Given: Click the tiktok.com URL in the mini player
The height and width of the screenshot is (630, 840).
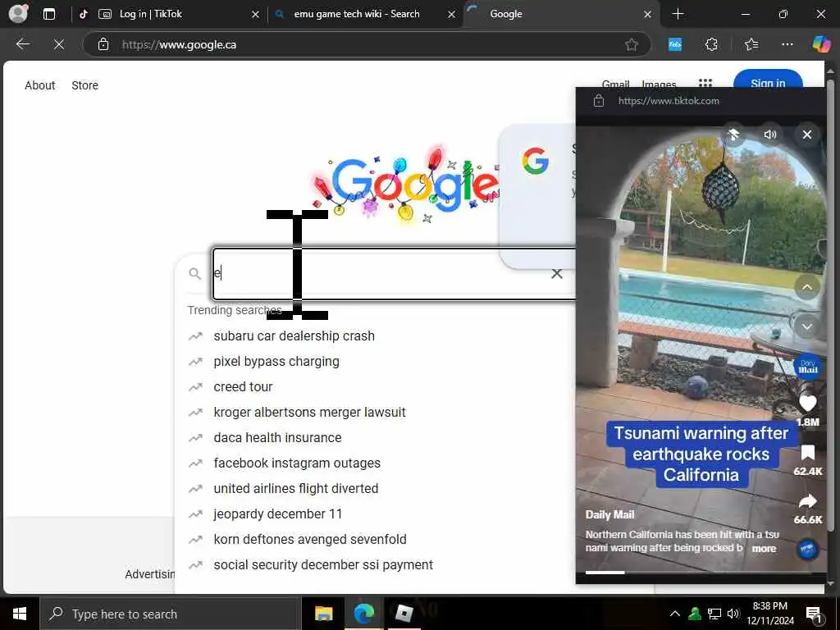Looking at the screenshot, I should click(x=669, y=101).
